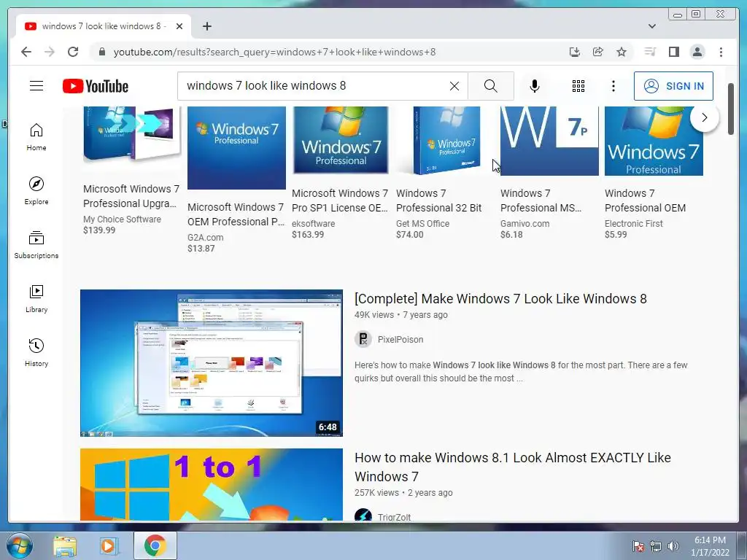Open 'Windows 7 Professional OEM' product
Image resolution: width=747 pixels, height=560 pixels.
pyautogui.click(x=645, y=201)
